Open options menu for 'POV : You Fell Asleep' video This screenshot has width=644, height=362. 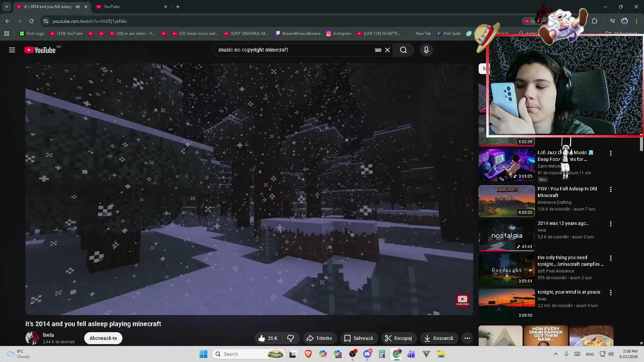[611, 190]
